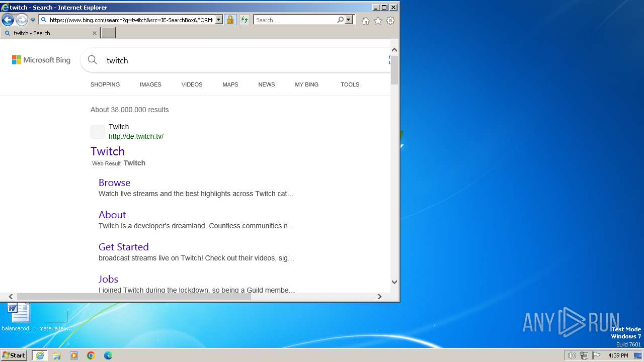Open the Jobs sitelink
The height and width of the screenshot is (362, 644).
click(x=108, y=279)
